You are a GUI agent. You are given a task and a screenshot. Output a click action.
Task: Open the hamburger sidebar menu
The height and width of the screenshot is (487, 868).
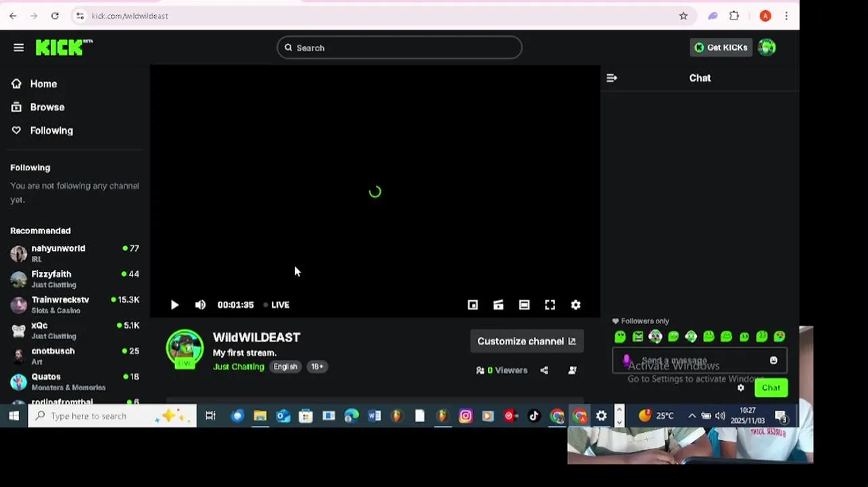pos(18,47)
